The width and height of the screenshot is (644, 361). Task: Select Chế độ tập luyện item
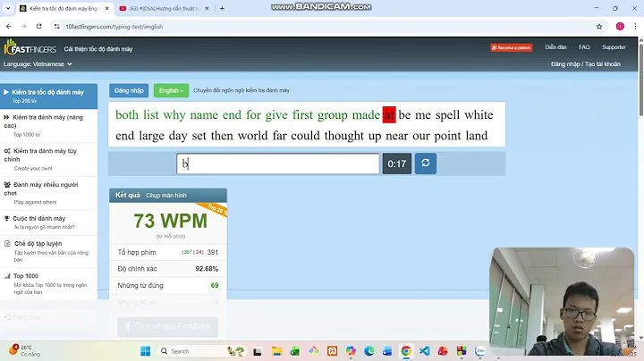[48, 251]
